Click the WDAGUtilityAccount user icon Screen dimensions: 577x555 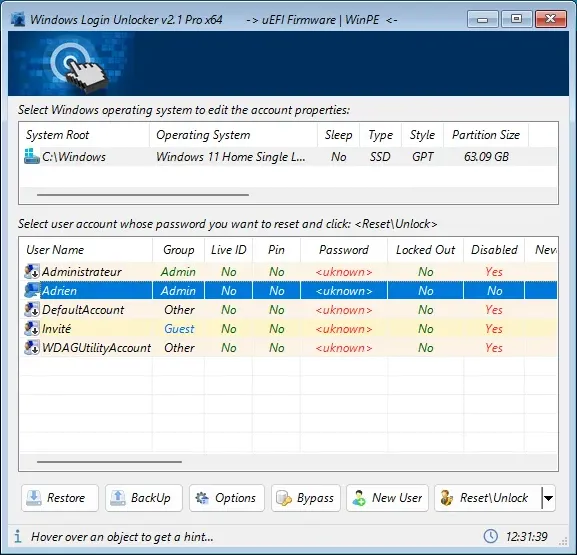32,348
